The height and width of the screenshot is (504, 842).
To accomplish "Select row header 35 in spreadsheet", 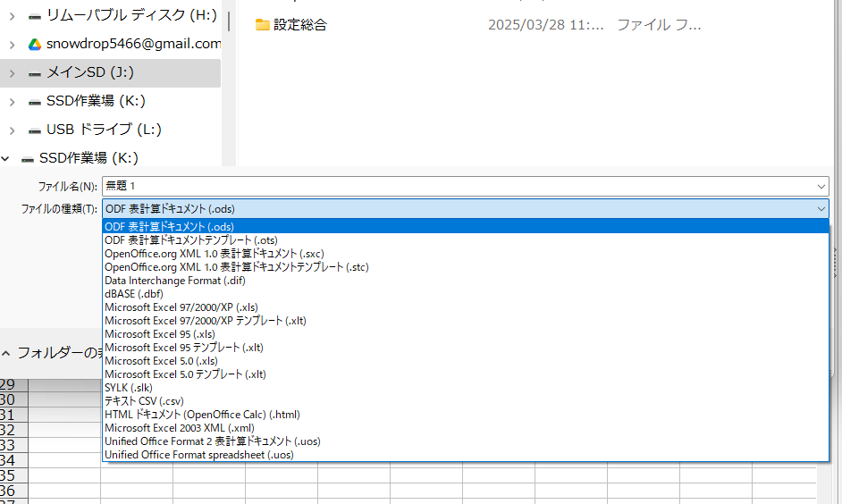I will [14, 475].
